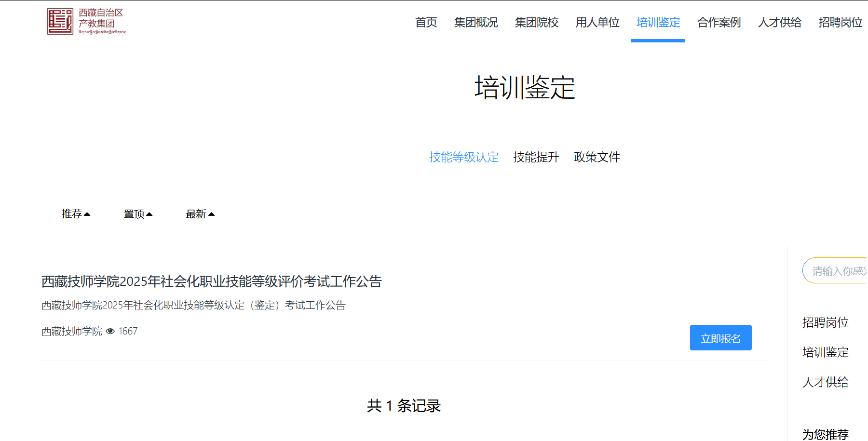Select the 技能等级认定 tab
This screenshot has height=441, width=868.
point(464,157)
